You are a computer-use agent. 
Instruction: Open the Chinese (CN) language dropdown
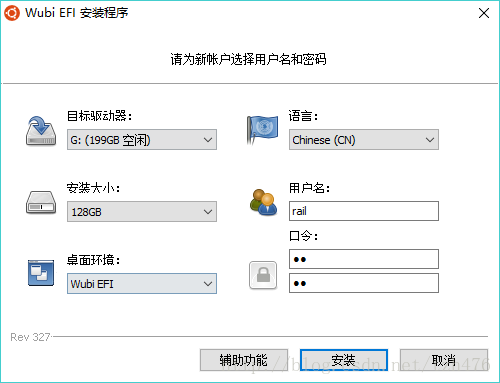tap(364, 140)
